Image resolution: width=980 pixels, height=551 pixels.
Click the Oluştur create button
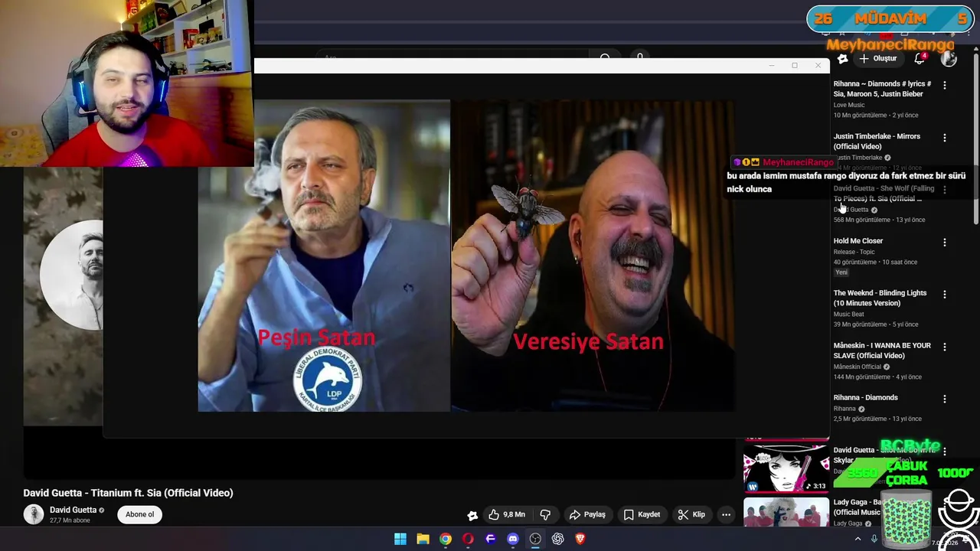click(877, 58)
